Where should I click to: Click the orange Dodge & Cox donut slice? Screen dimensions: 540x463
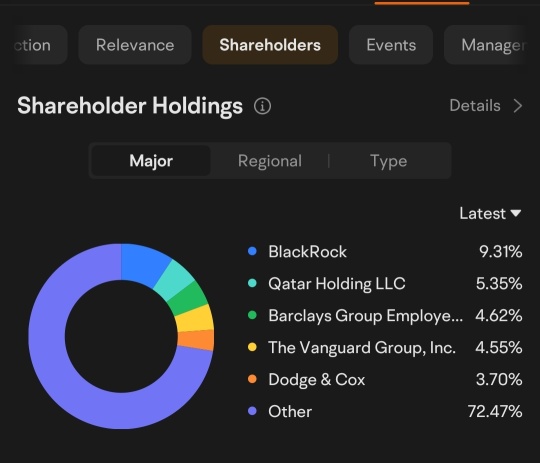[x=196, y=339]
